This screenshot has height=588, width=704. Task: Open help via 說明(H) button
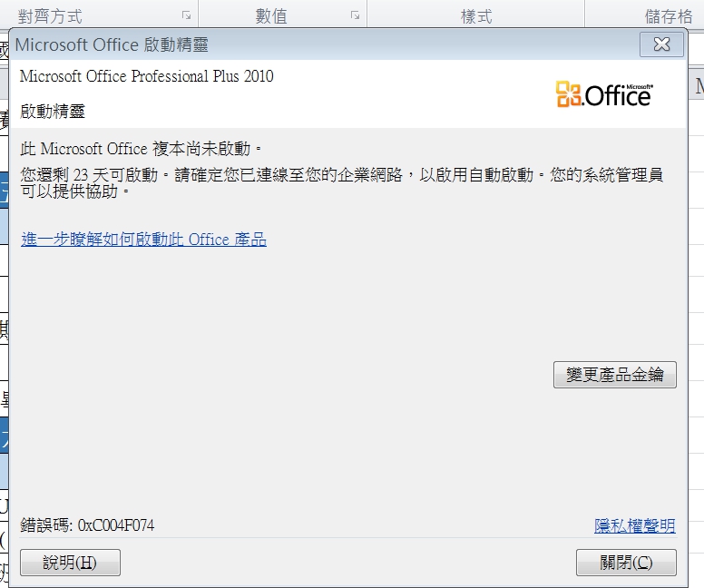pos(70,562)
